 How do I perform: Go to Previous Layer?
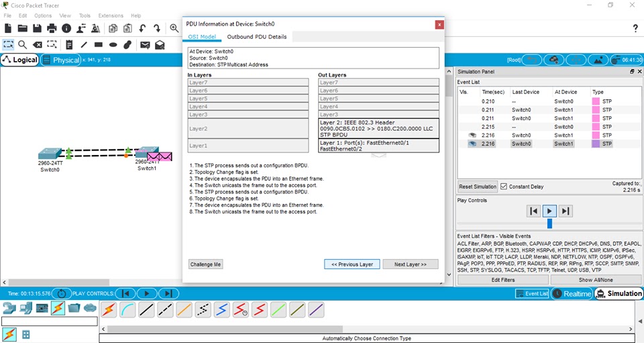coord(352,264)
